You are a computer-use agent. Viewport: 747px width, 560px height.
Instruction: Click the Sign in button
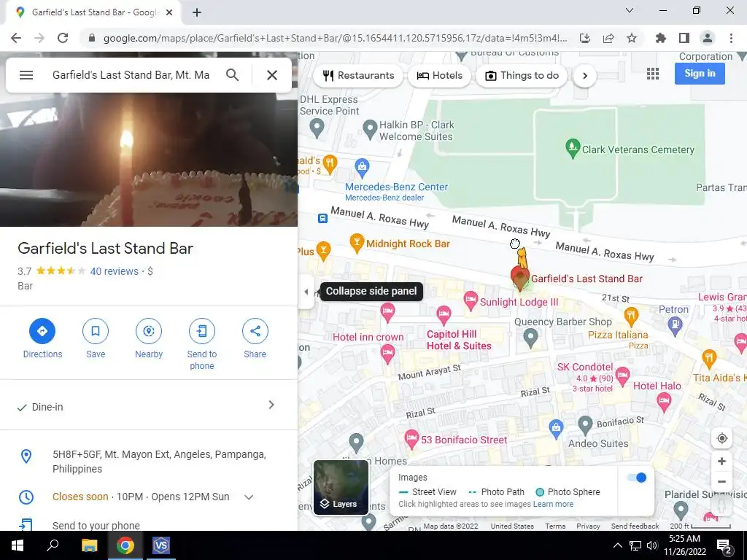click(700, 74)
